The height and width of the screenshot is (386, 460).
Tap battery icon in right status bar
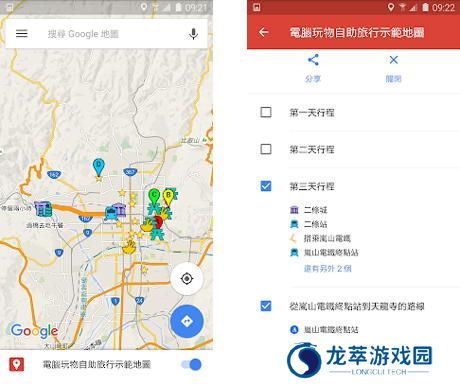(425, 7)
